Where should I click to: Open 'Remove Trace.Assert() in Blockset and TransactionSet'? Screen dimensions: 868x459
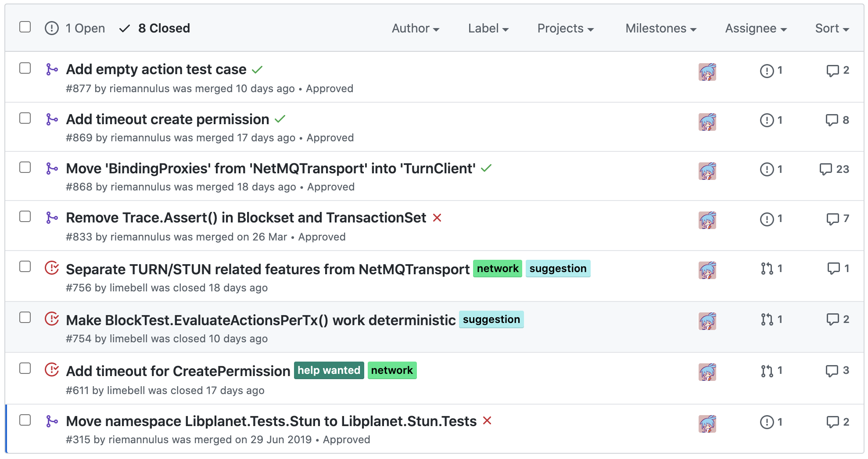tap(246, 218)
